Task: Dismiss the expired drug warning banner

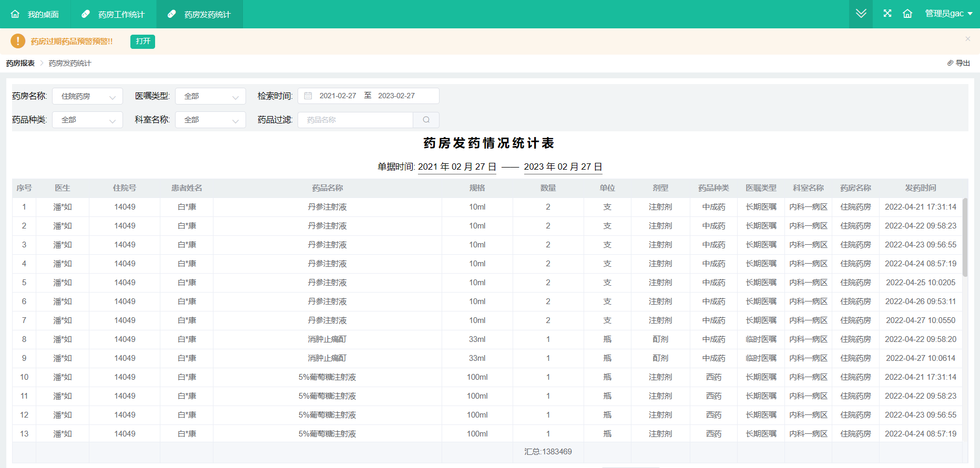Action: point(968,39)
